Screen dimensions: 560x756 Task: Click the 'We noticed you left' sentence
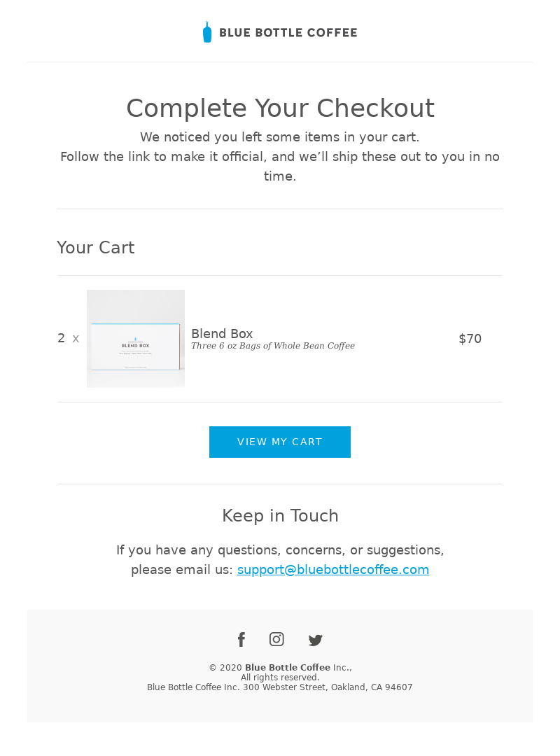click(x=280, y=137)
